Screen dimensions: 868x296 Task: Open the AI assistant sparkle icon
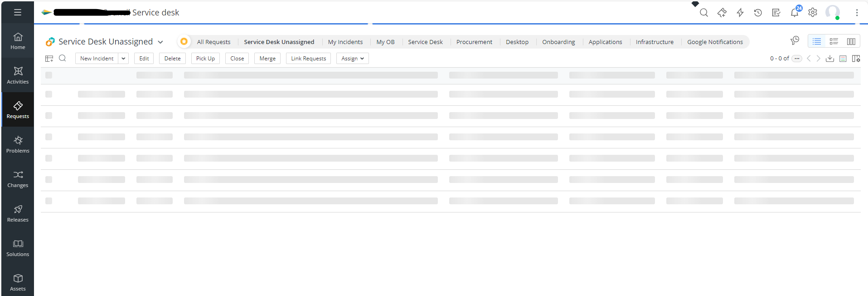click(722, 13)
